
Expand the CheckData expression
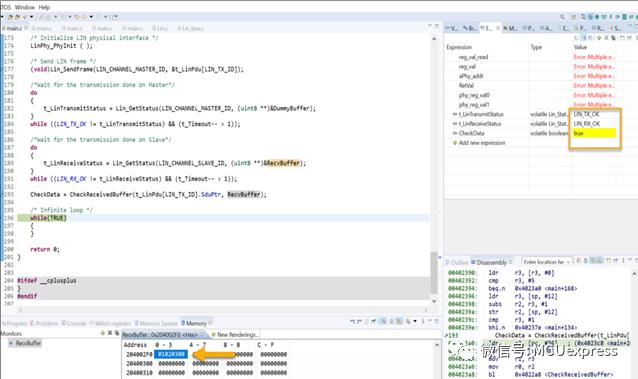(x=455, y=133)
